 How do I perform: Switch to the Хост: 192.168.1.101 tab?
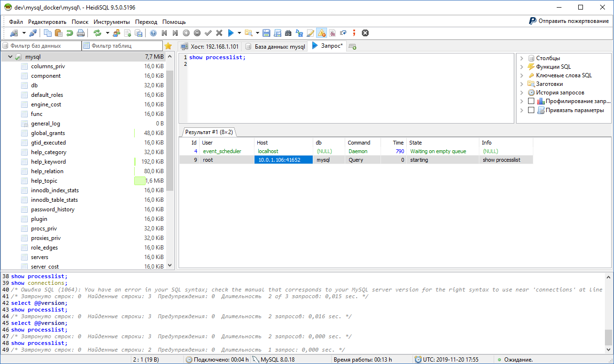click(209, 46)
